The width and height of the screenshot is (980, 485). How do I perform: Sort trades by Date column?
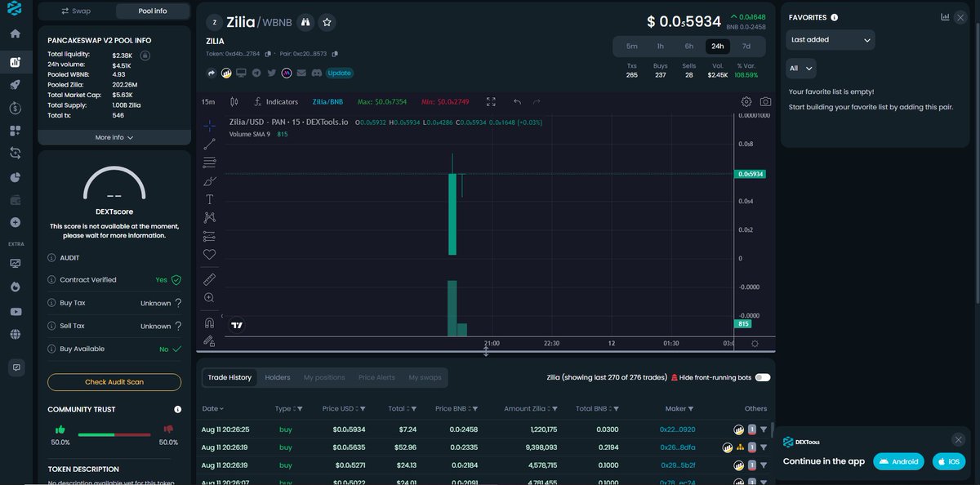[213, 408]
